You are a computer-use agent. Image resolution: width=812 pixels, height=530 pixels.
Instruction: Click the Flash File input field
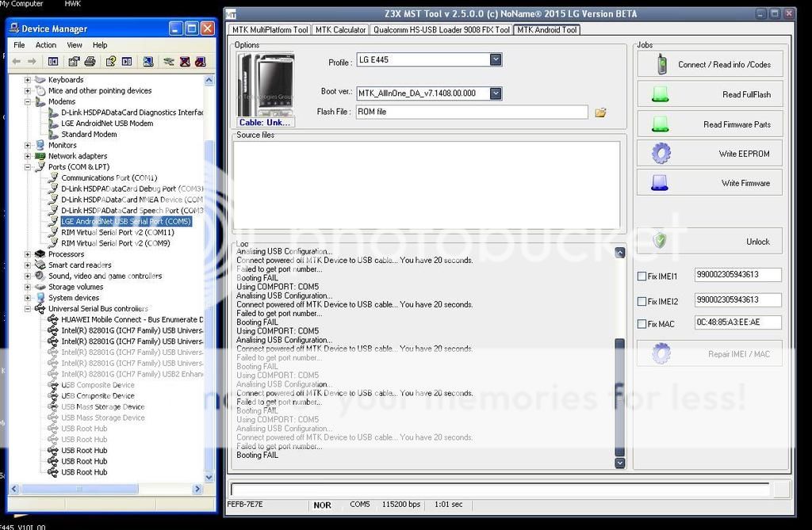(471, 112)
